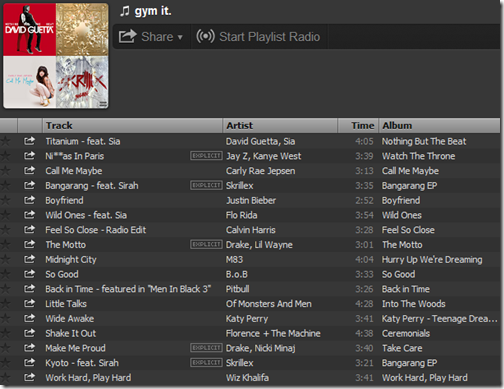
Task: Share the Bangarang - feat. Sirah track
Action: [x=29, y=185]
